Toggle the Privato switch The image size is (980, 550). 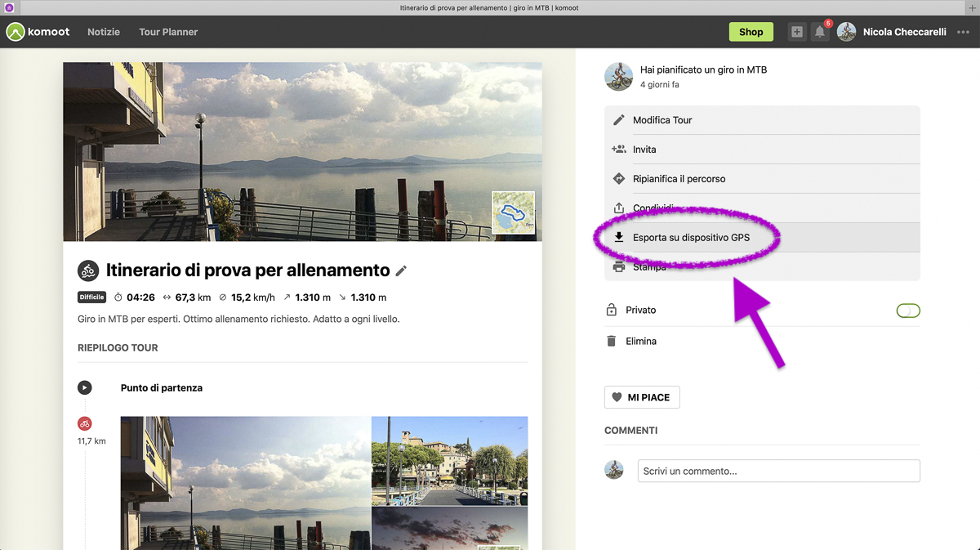pos(907,311)
